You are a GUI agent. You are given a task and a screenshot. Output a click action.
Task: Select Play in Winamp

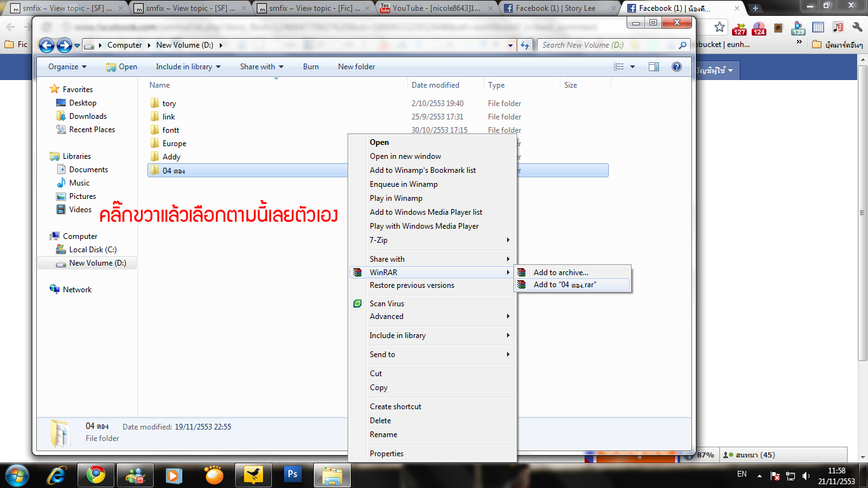pyautogui.click(x=396, y=198)
